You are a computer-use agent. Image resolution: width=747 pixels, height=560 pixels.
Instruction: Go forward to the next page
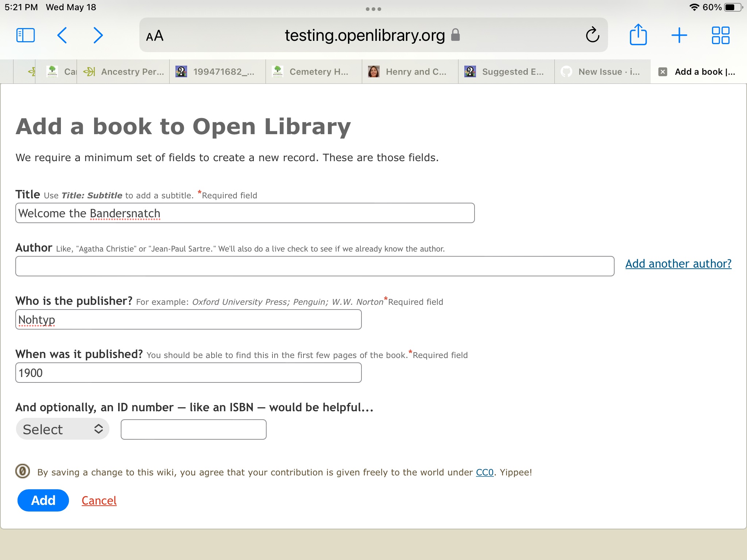[98, 35]
